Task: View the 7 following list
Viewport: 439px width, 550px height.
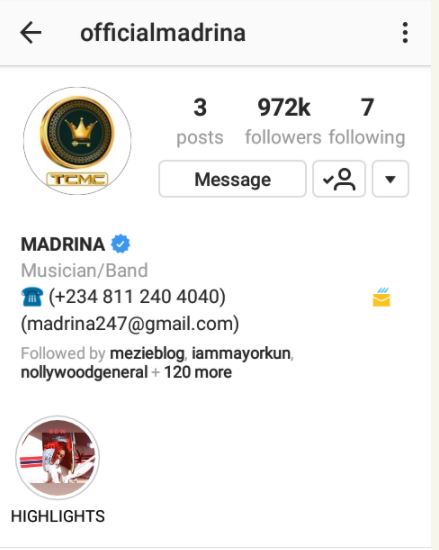Action: click(x=367, y=121)
